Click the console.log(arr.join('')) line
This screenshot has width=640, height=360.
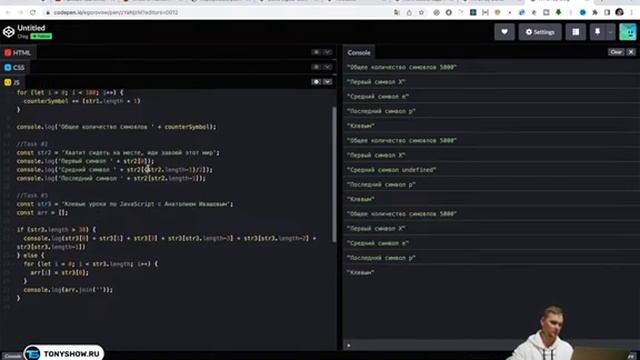point(68,290)
